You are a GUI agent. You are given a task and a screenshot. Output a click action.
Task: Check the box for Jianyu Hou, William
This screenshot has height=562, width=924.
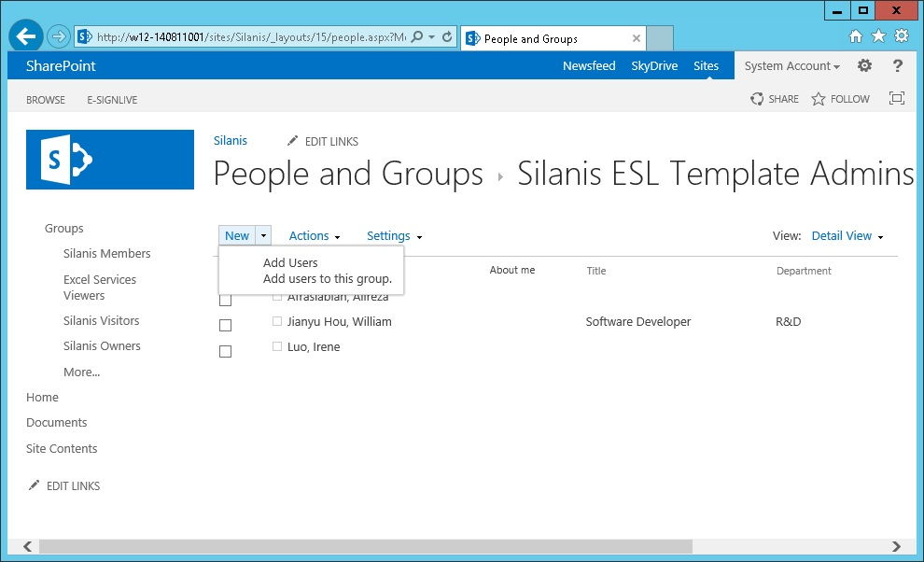tap(225, 326)
